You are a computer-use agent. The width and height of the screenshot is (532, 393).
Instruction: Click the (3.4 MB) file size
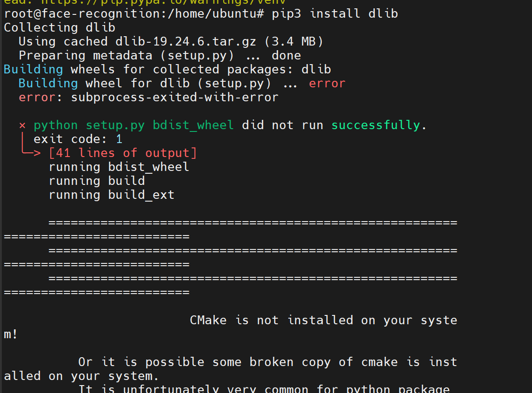293,41
